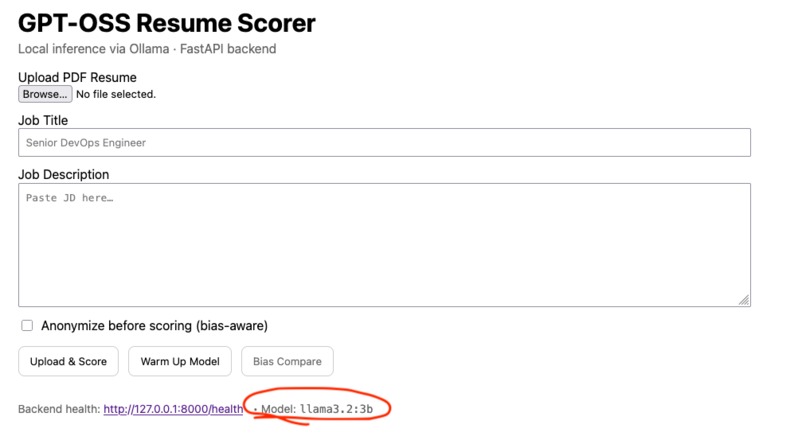
Task: Click the Job Description label
Action: coord(64,175)
